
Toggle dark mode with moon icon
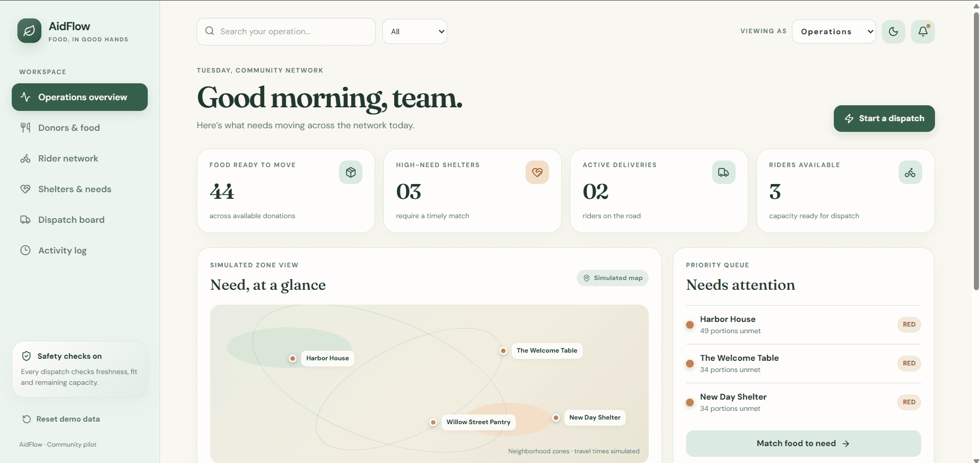point(894,32)
